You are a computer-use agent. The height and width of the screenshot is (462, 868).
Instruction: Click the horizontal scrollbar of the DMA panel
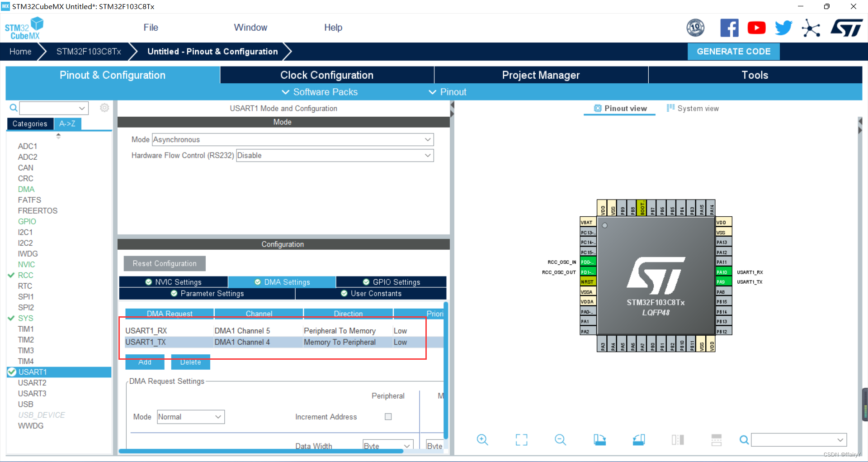[x=261, y=451]
